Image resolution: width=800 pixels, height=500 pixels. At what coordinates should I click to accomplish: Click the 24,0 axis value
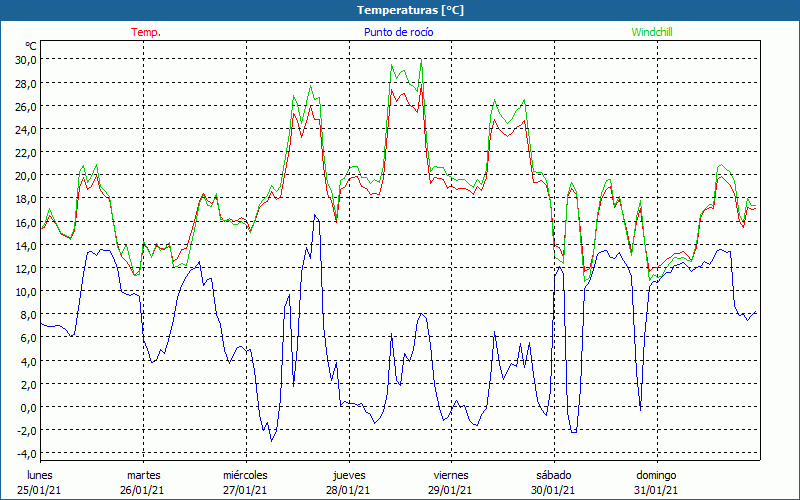(26, 129)
